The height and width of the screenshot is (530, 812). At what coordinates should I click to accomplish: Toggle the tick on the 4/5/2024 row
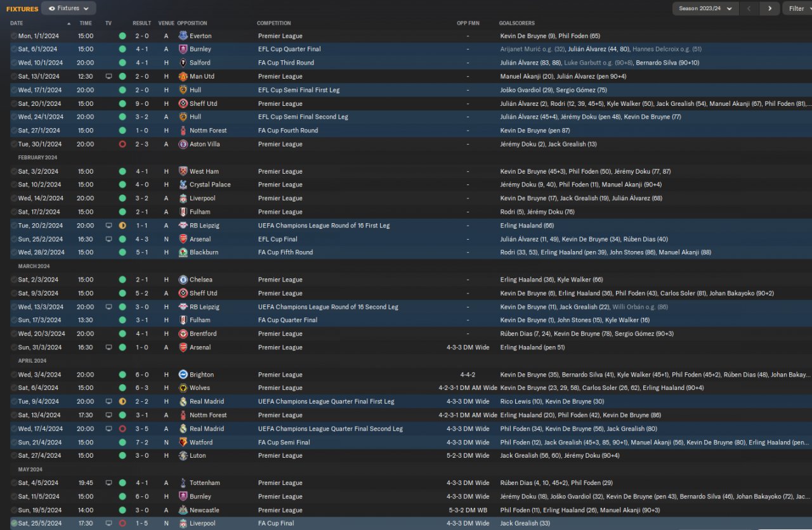coord(14,483)
